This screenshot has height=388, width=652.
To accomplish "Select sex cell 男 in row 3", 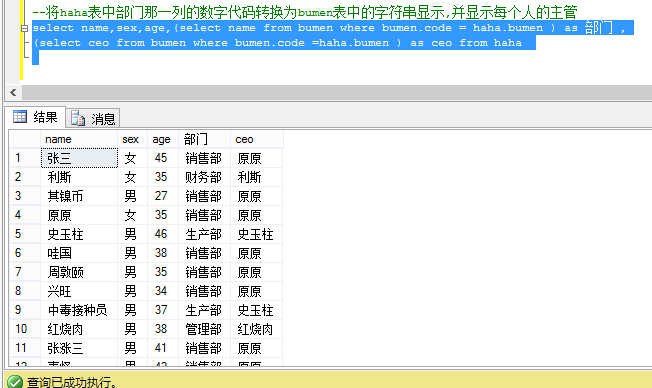I will pos(132,196).
